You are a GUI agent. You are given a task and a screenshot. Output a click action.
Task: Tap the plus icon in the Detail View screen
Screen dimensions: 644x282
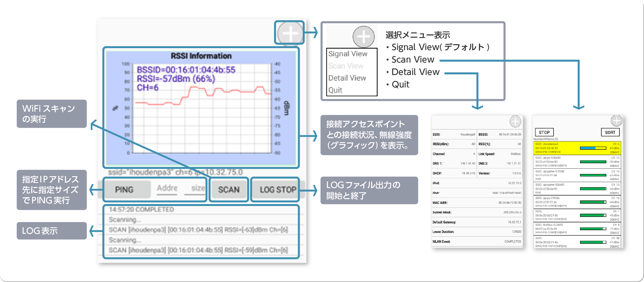click(x=515, y=122)
